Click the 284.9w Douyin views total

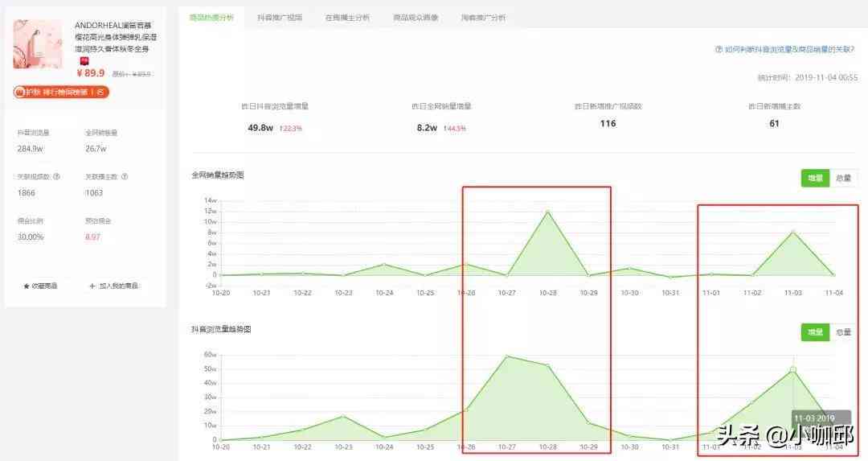(x=30, y=149)
